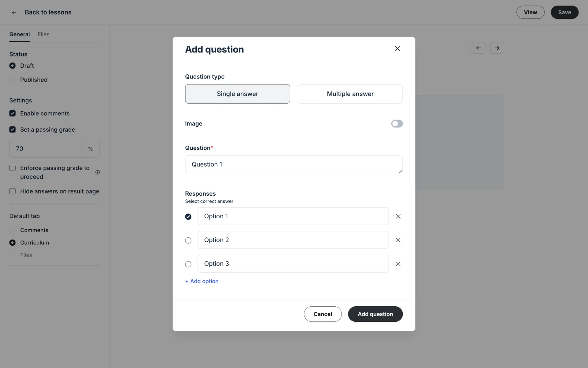The height and width of the screenshot is (368, 588).
Task: Toggle the Image switch on
Action: click(x=397, y=124)
